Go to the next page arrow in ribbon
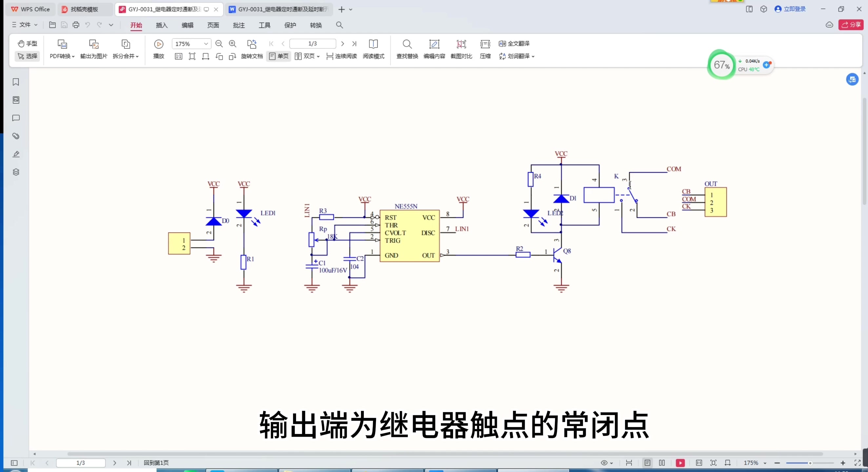868x472 pixels. [x=342, y=44]
